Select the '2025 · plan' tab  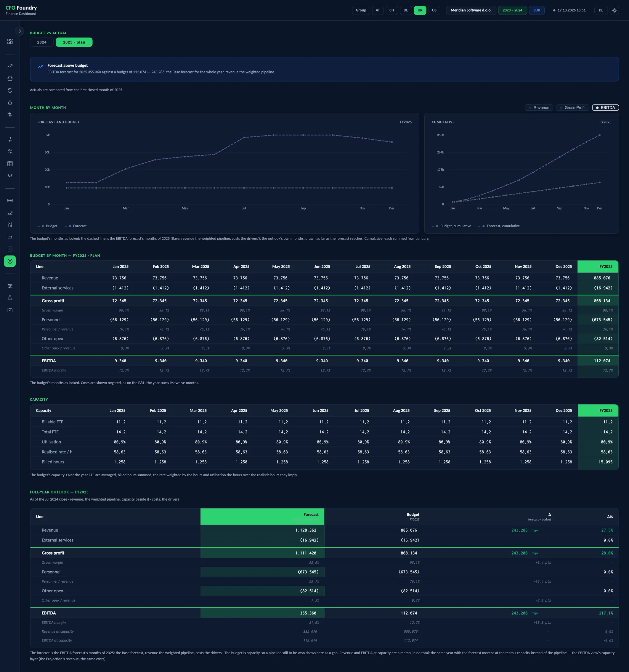pyautogui.click(x=74, y=42)
